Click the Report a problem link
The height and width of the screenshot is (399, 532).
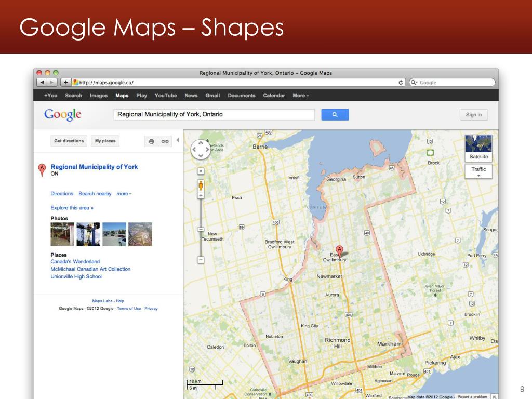click(473, 396)
